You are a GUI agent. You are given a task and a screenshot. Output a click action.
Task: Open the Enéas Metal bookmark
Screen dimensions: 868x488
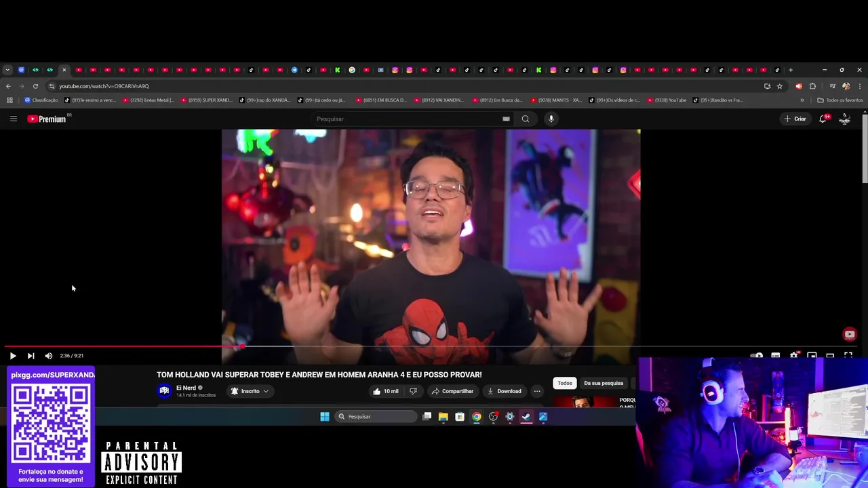click(148, 100)
